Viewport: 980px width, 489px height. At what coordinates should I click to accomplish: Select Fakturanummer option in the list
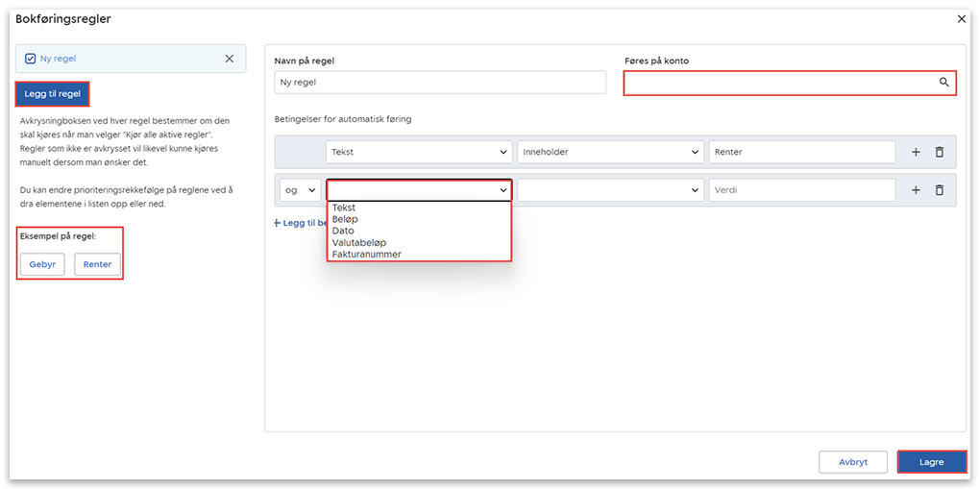(x=366, y=254)
